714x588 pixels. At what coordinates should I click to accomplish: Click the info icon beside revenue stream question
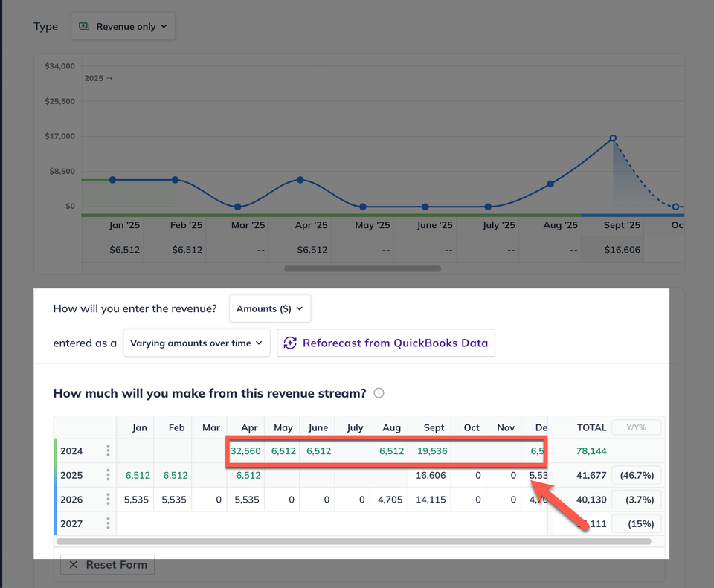379,392
